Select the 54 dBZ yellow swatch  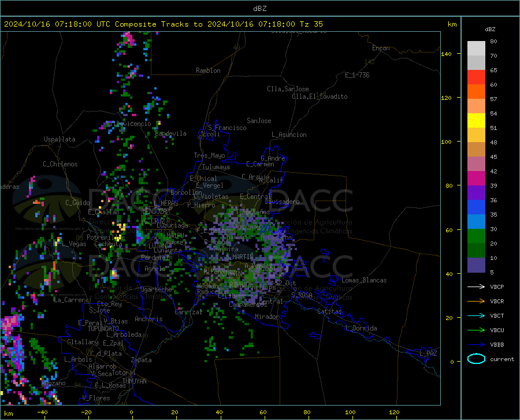tap(476, 121)
